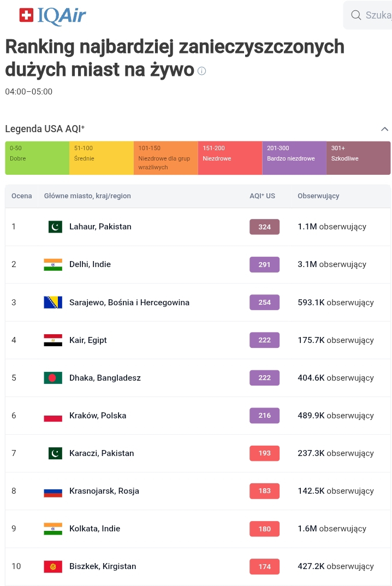Click the AQI⁺ US column header
Viewport: 392px width, 586px height.
tap(262, 196)
